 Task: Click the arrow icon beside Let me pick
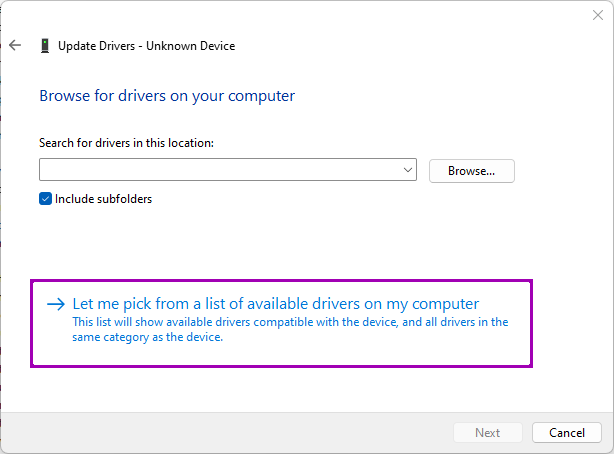pyautogui.click(x=56, y=304)
